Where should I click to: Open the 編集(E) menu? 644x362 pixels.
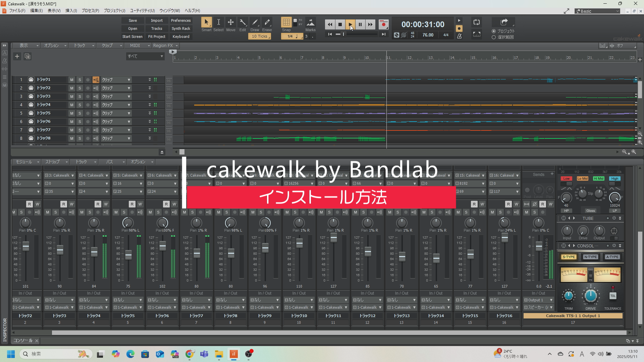click(x=37, y=11)
